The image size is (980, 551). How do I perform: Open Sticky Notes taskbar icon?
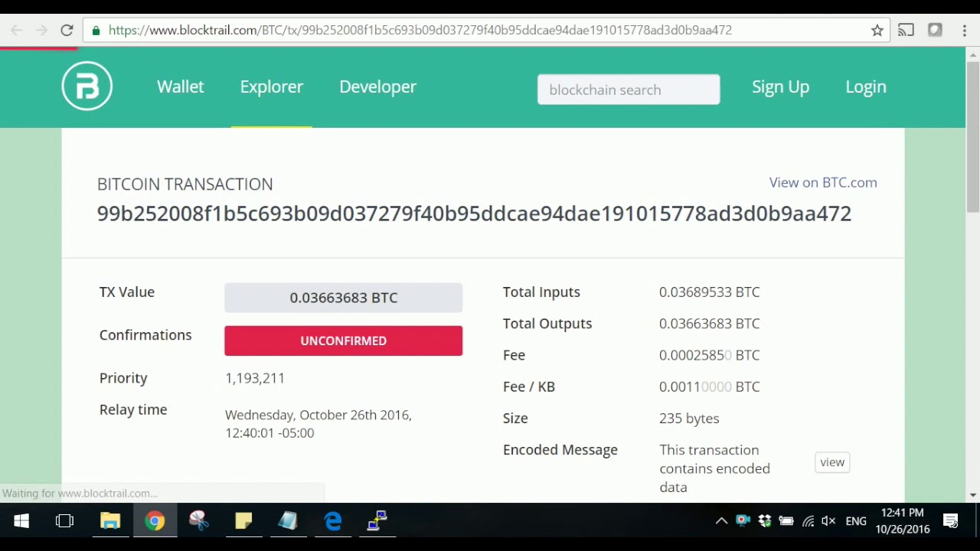pos(243,521)
